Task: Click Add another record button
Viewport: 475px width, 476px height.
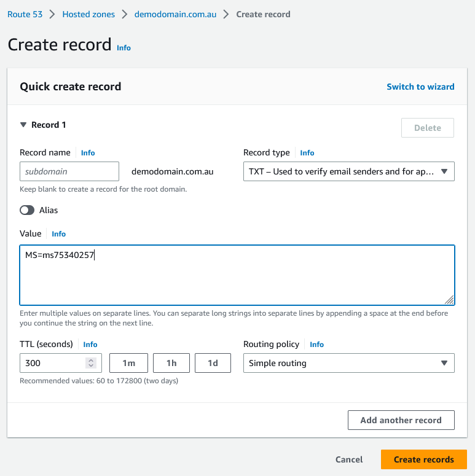Action: (401, 420)
